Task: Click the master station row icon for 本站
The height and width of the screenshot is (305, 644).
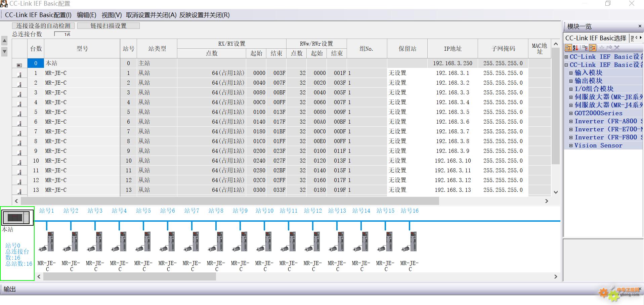Action: point(19,65)
